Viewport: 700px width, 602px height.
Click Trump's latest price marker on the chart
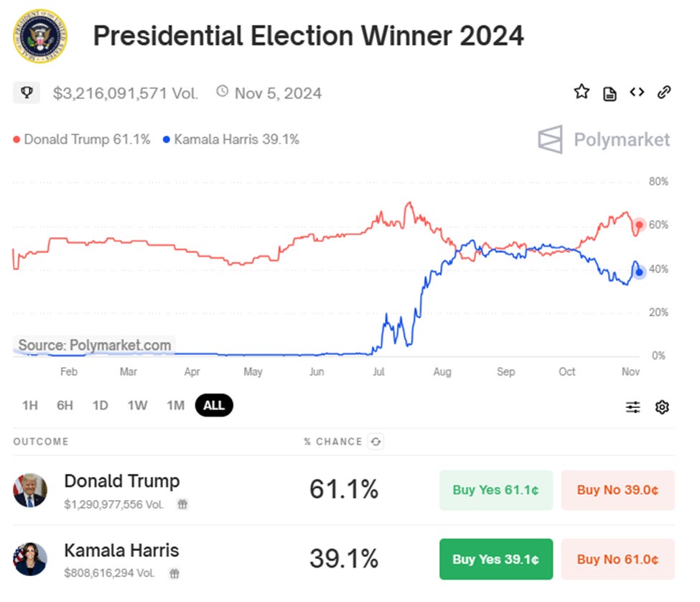pos(638,225)
